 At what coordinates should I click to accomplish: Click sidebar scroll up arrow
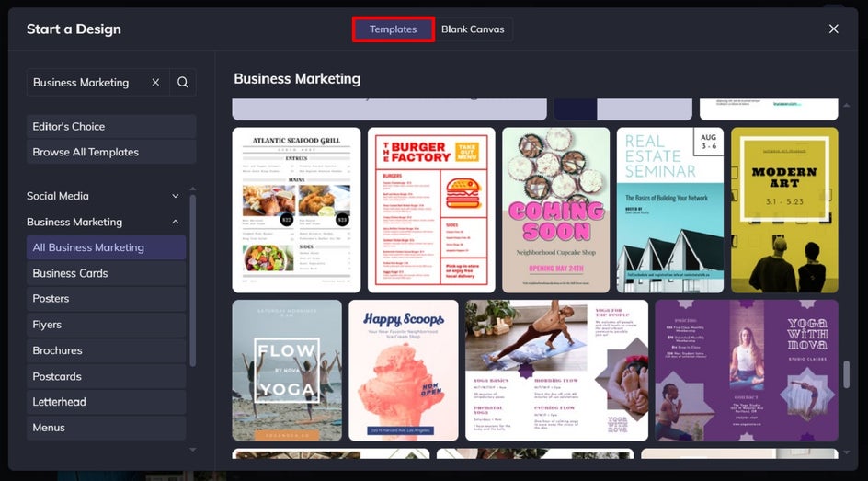click(x=193, y=189)
